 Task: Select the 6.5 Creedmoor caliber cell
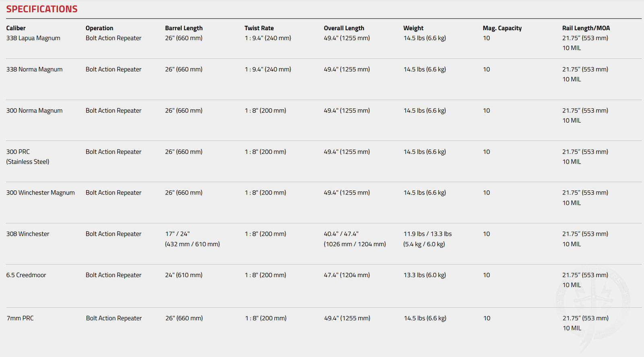[26, 275]
